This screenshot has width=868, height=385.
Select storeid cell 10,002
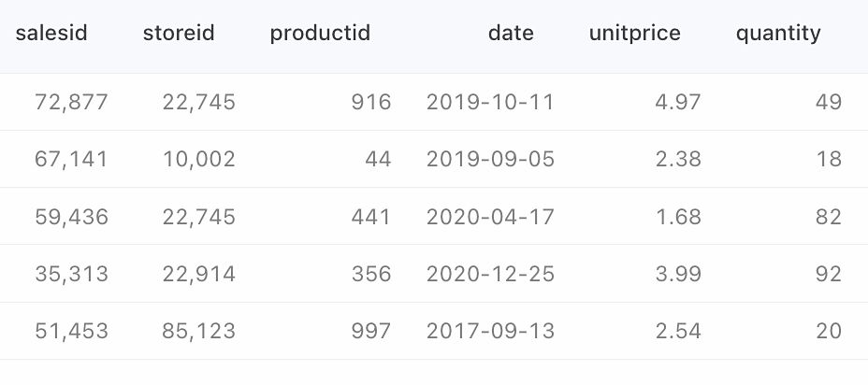pyautogui.click(x=198, y=159)
